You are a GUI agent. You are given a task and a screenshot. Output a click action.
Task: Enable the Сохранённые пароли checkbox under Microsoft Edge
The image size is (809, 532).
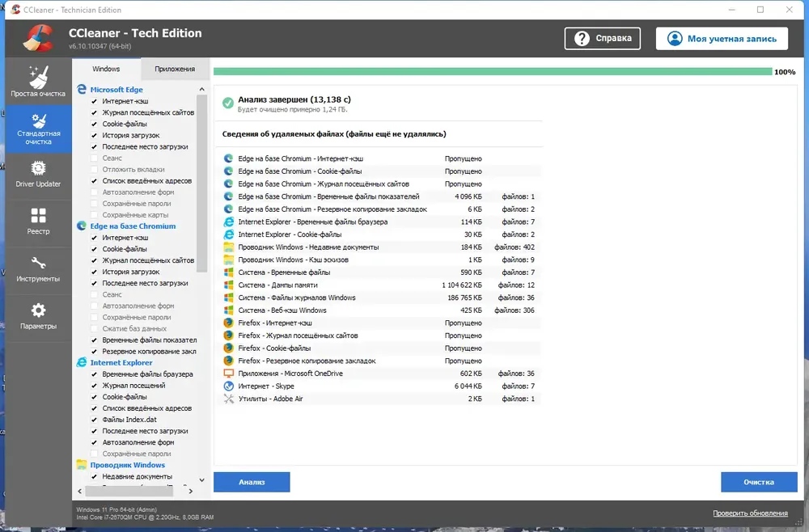coord(94,204)
